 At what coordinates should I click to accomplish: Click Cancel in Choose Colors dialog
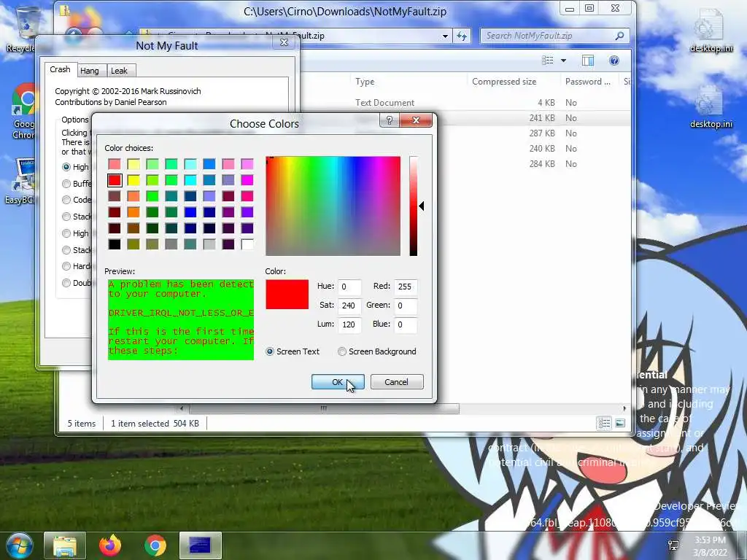(x=396, y=382)
